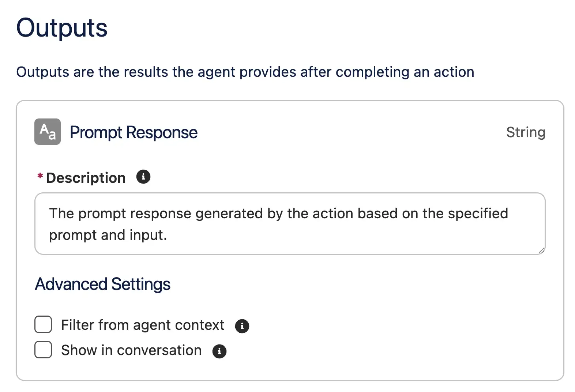Viewport: 575px width, 392px height.
Task: Click the red required asterisk marker
Action: tap(40, 176)
